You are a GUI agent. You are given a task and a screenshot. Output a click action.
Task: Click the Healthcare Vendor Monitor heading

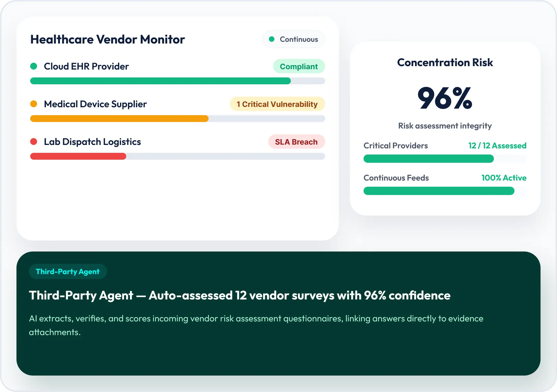pyautogui.click(x=108, y=39)
